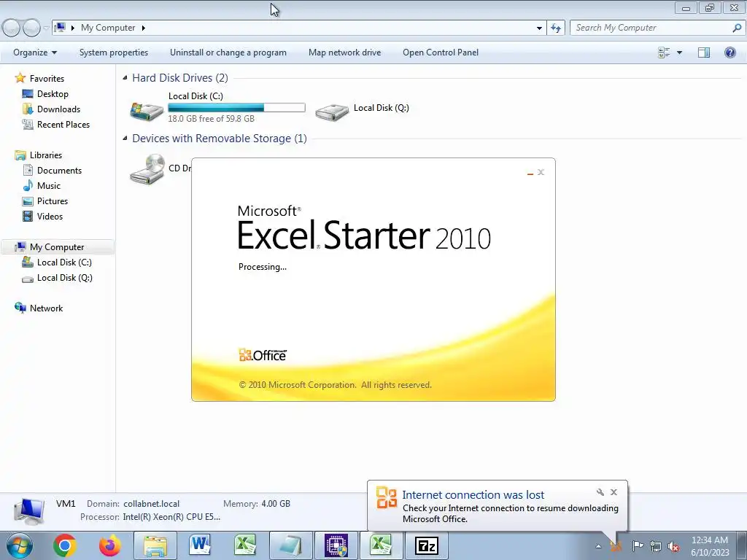The height and width of the screenshot is (560, 747).
Task: Close the Excel Starter splash screen
Action: [541, 172]
